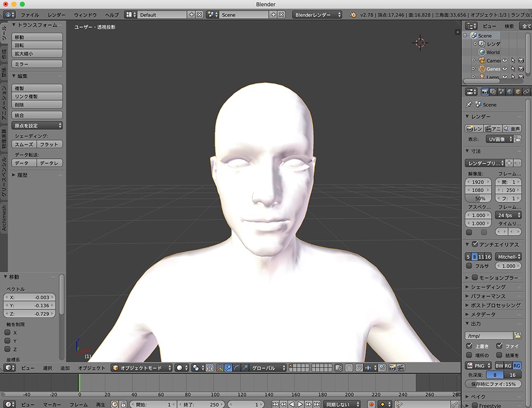532x408 pixels.
Task: Click the Object properties cube icon
Action: tap(518, 92)
